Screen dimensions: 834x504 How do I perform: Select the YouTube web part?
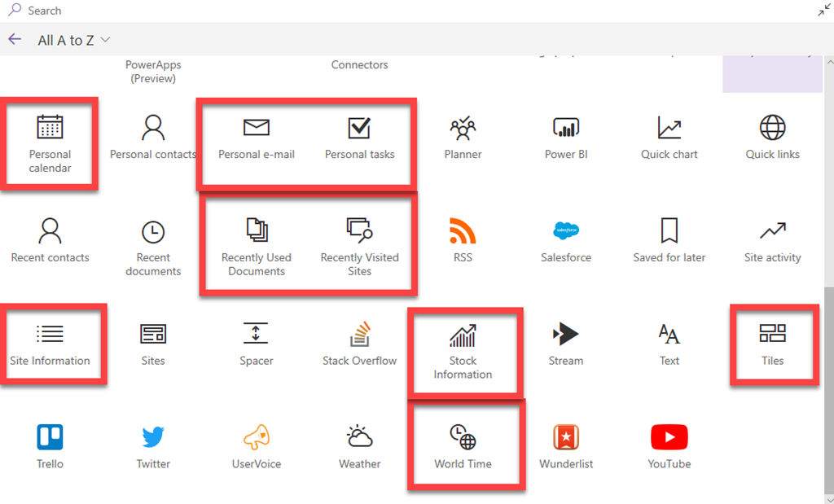coord(669,448)
